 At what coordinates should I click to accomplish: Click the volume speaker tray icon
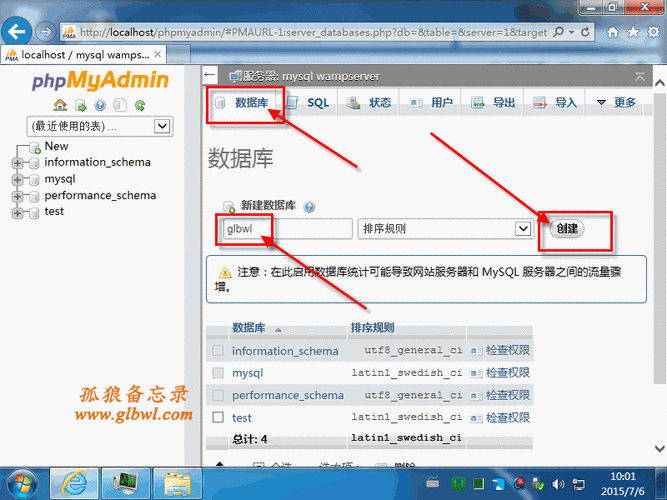click(x=558, y=484)
